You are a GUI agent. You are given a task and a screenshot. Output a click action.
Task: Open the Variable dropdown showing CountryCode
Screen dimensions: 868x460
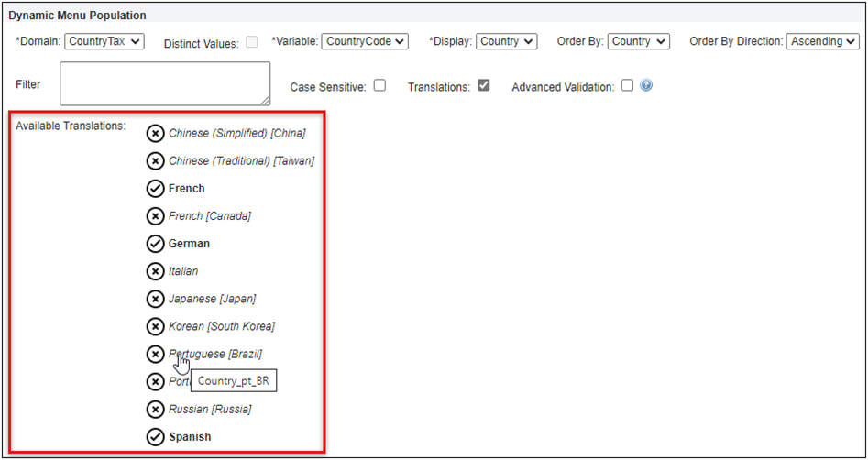[x=365, y=41]
